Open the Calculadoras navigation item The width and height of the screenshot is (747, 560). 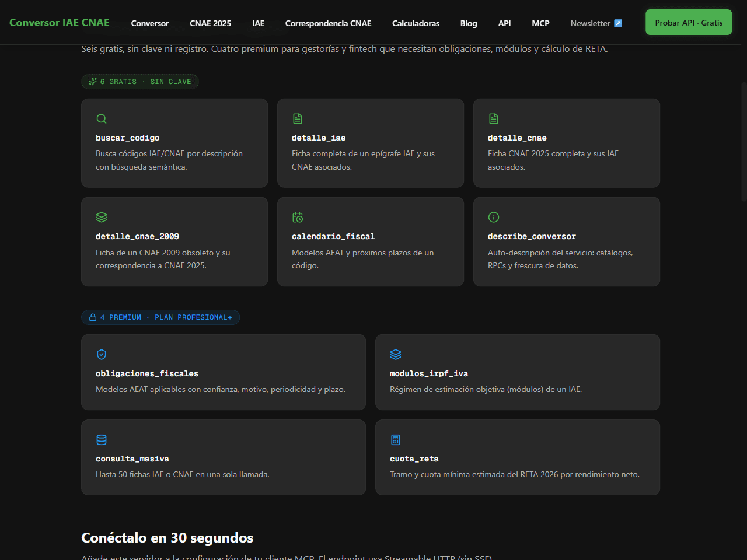coord(416,23)
